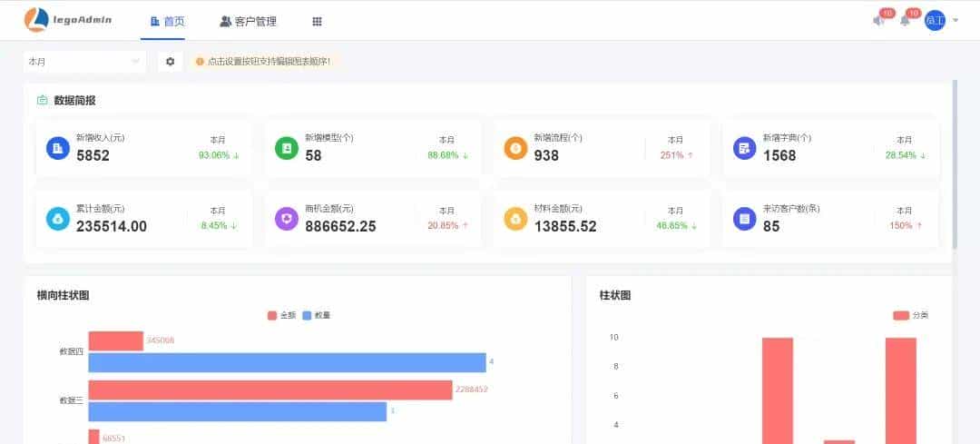Viewport: 980px width, 444px height.
Task: Click the legoAdmin logo
Action: pos(68,19)
